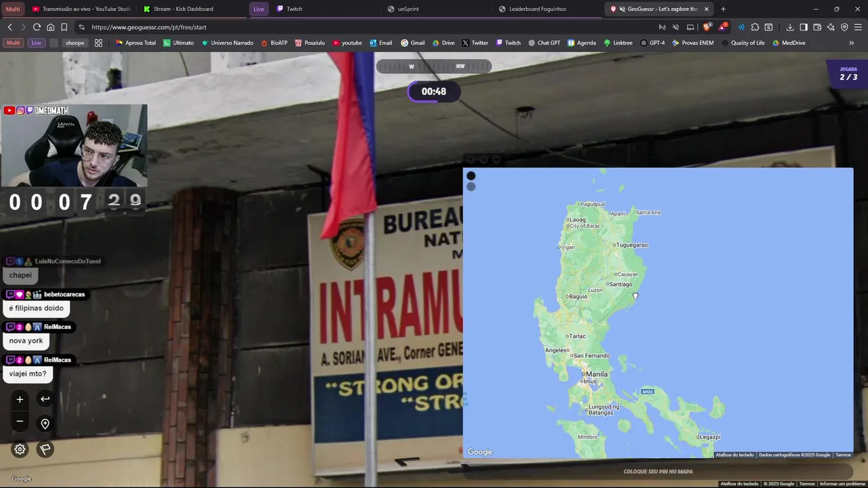Switch to the YouTube Studio tab
This screenshot has width=868, height=488.
pyautogui.click(x=81, y=9)
